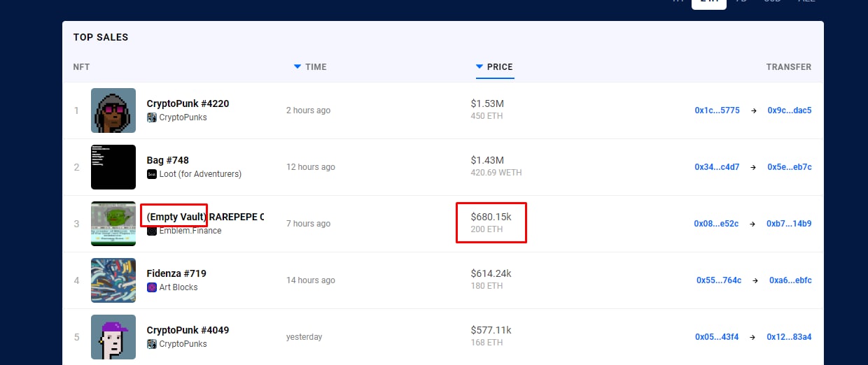
Task: Open the CryptoPunk #4220 title link
Action: coord(188,103)
